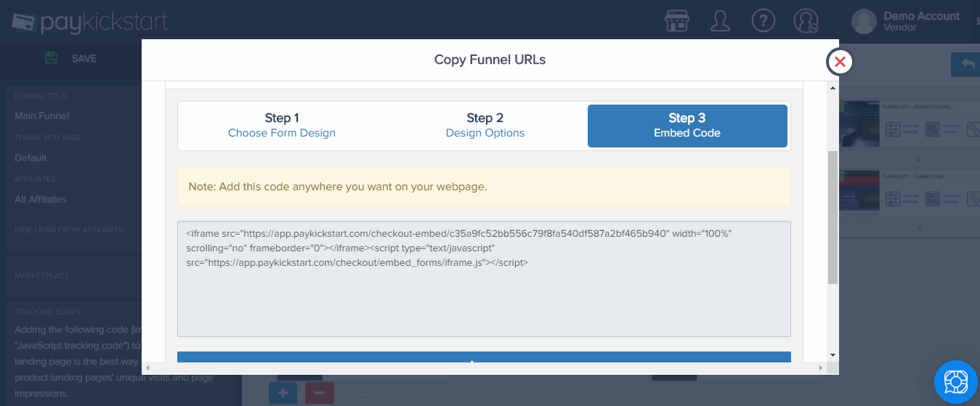Open Override Settings icon for FunnelSpy FunnelStak
Screen dimensions: 980x406
894,198
